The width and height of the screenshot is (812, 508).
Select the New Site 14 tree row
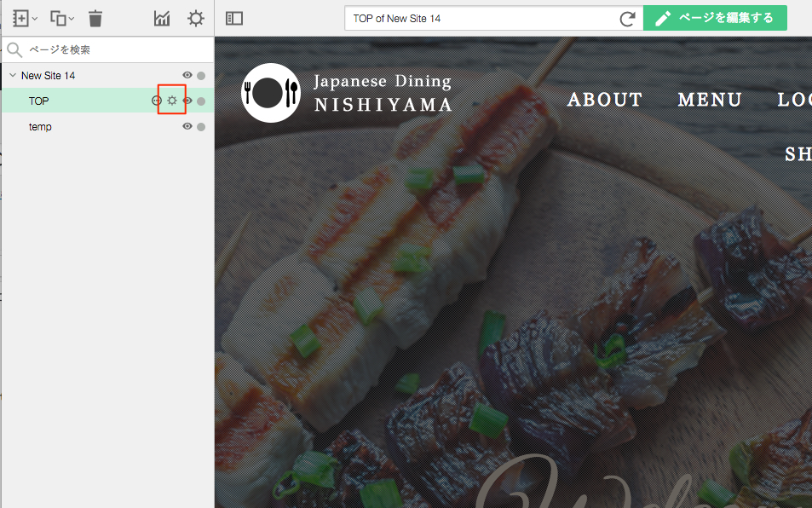click(108, 76)
